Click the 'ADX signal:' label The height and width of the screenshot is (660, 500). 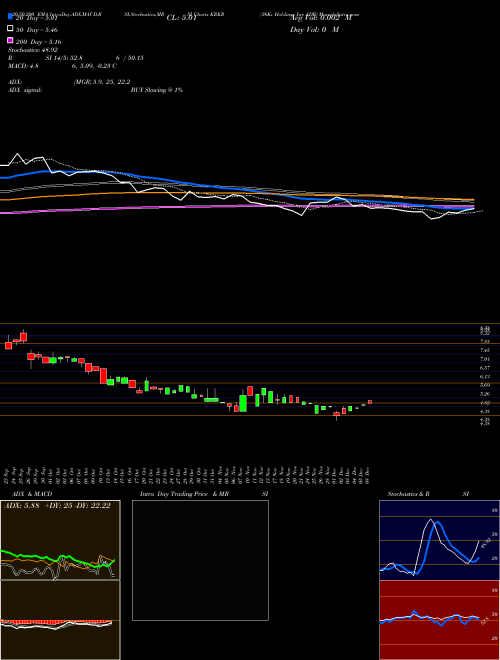(x=25, y=90)
